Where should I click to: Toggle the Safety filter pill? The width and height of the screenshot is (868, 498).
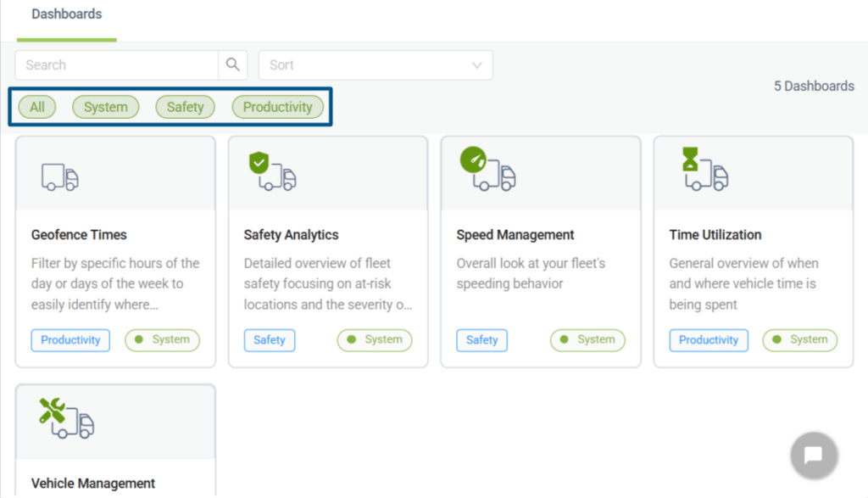coord(185,107)
